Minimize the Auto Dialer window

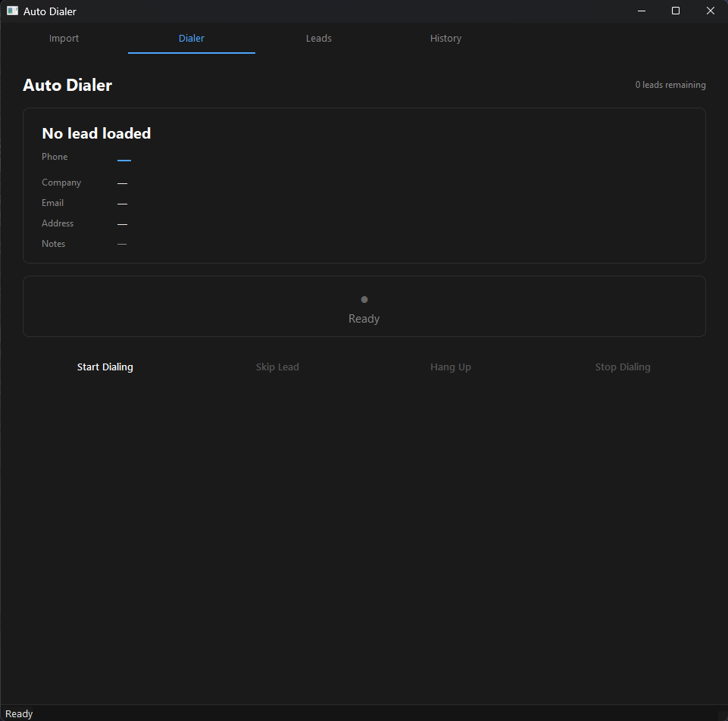tap(642, 11)
